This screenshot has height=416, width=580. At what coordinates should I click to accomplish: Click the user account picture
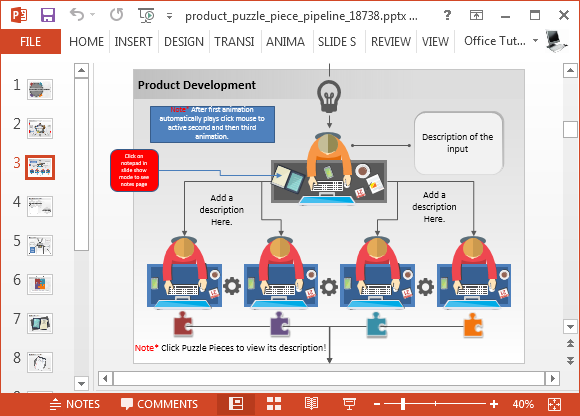pyautogui.click(x=556, y=41)
